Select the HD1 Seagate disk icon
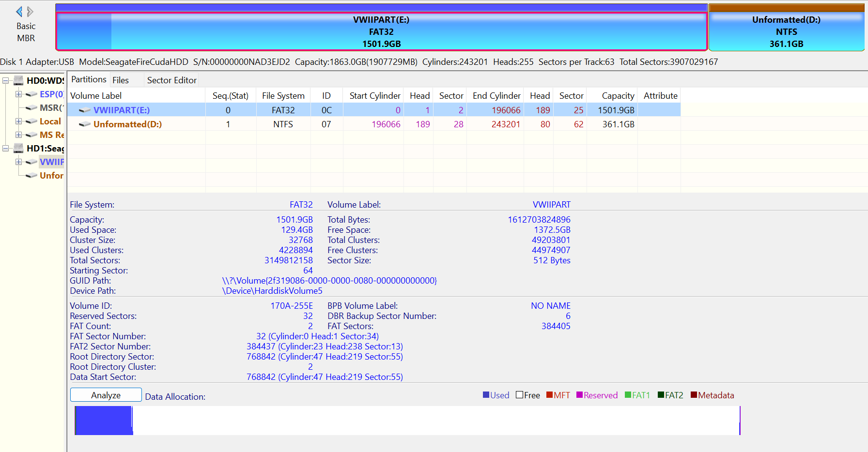868x452 pixels. (x=18, y=148)
